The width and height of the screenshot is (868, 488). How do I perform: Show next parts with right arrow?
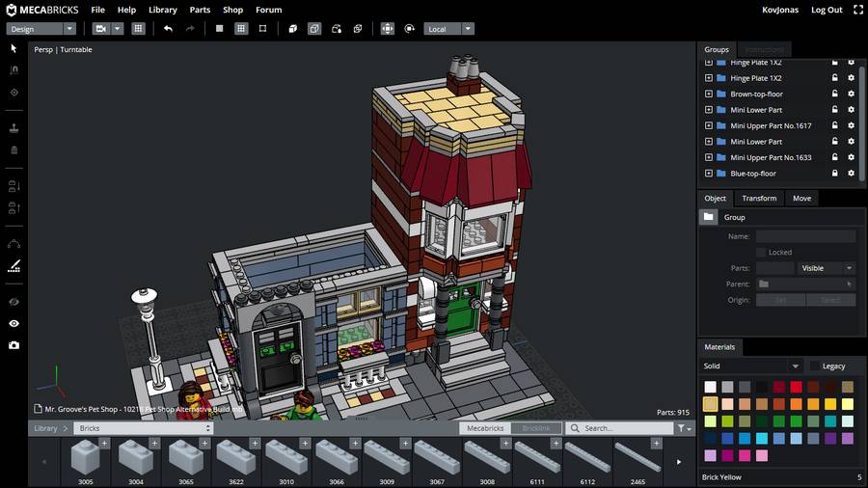point(679,462)
